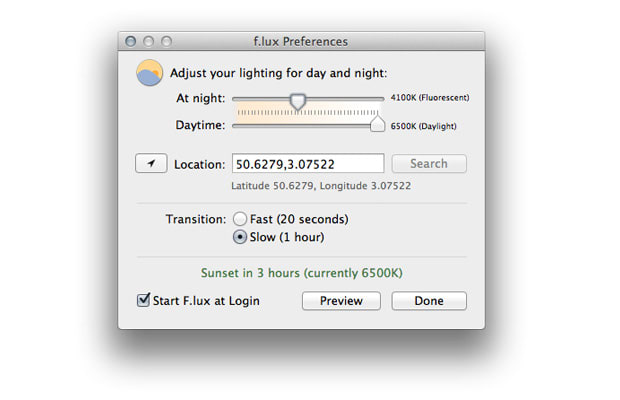Click the Search location button
620x400 pixels.
tap(429, 164)
